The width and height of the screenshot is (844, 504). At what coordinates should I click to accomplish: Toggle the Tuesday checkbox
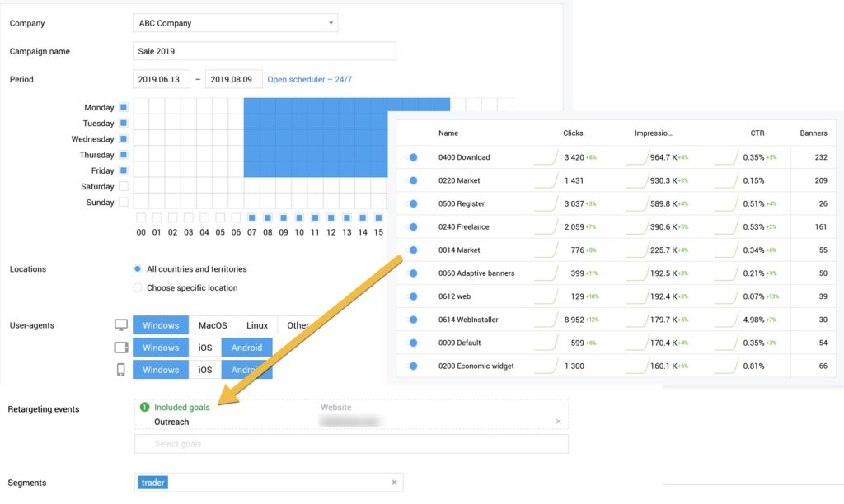(x=124, y=124)
